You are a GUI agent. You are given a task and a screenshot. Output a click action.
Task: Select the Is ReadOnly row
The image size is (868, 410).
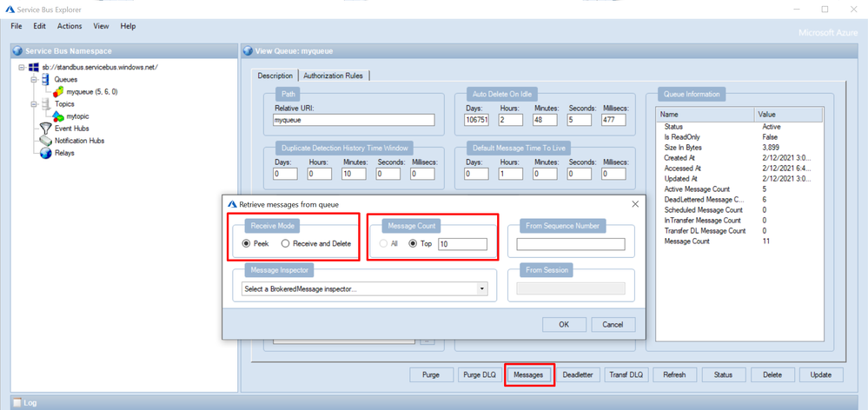[x=739, y=137]
